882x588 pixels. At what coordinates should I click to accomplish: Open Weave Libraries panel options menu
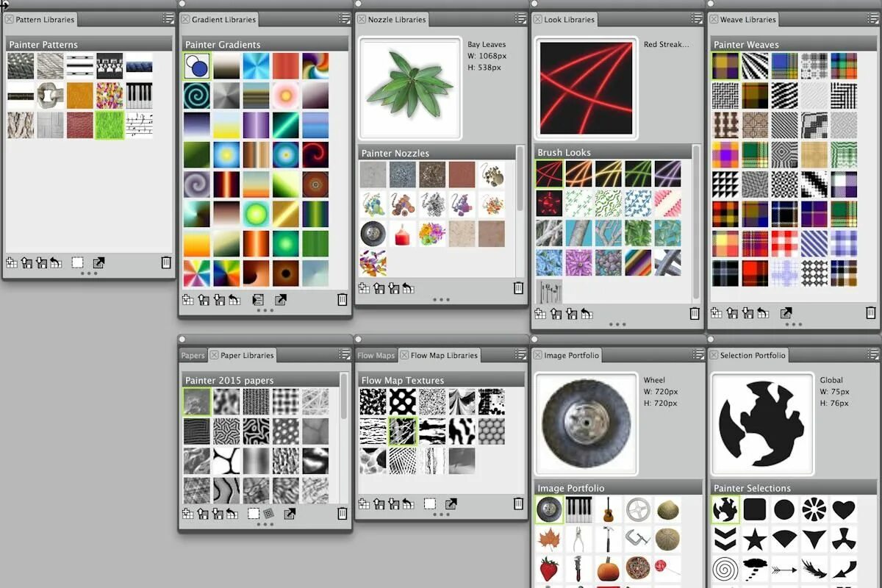874,18
